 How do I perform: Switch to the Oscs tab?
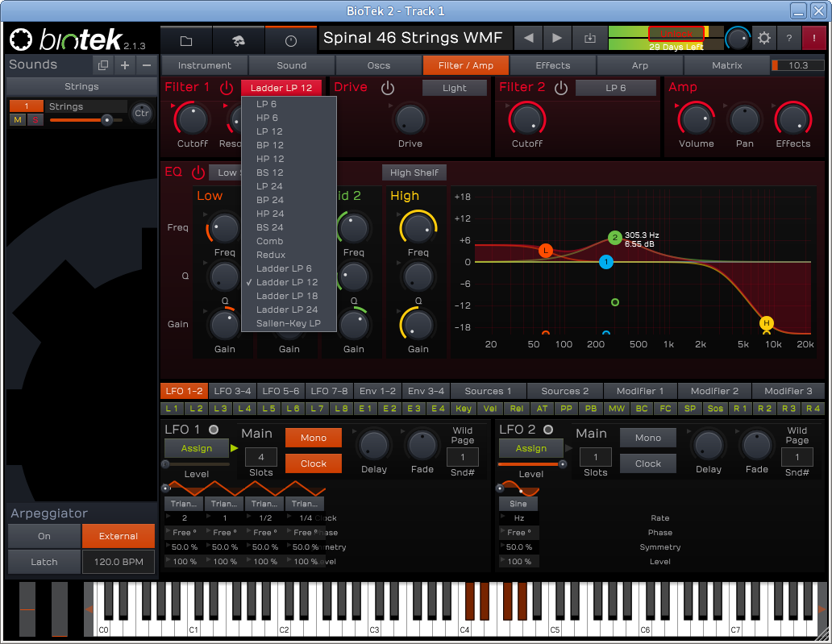(x=378, y=65)
